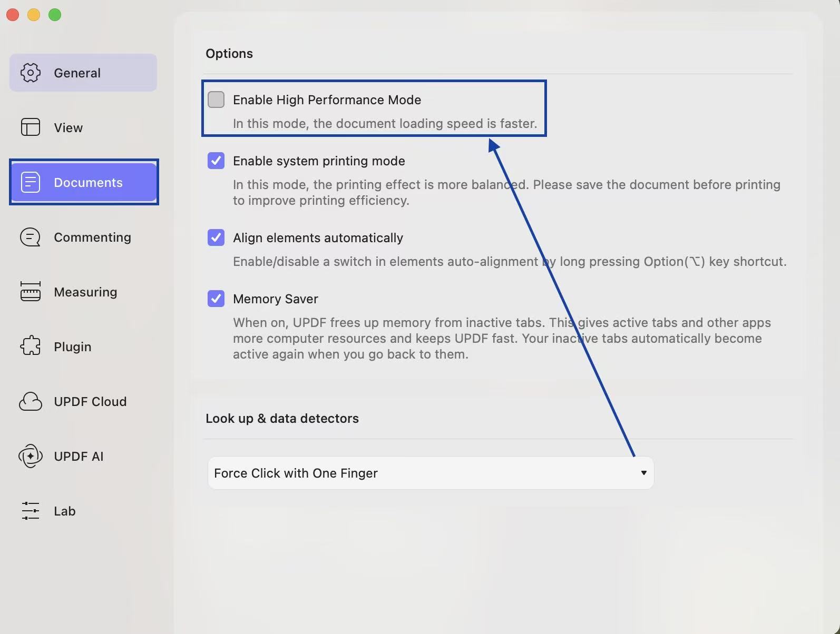Screen dimensions: 840x634
Task: Open the UPDF Cloud icon
Action: (31, 401)
